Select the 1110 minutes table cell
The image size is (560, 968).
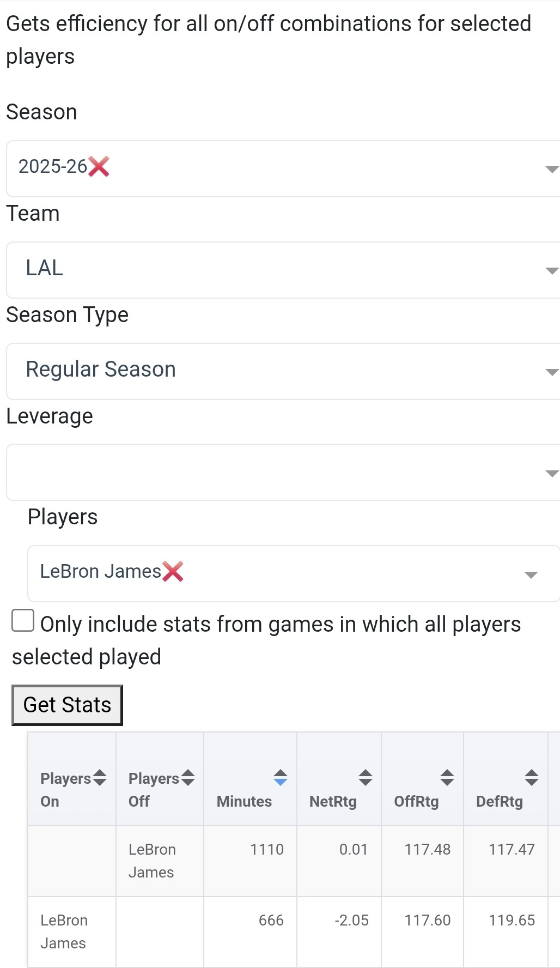click(x=266, y=849)
